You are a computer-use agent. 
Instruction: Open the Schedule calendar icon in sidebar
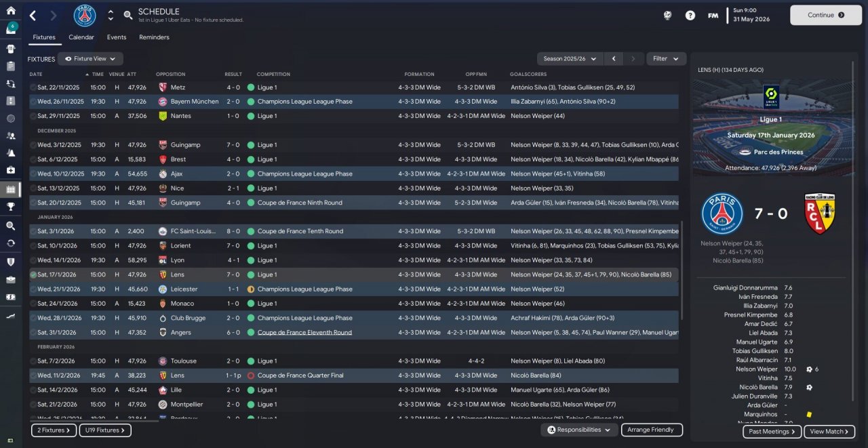click(x=11, y=189)
